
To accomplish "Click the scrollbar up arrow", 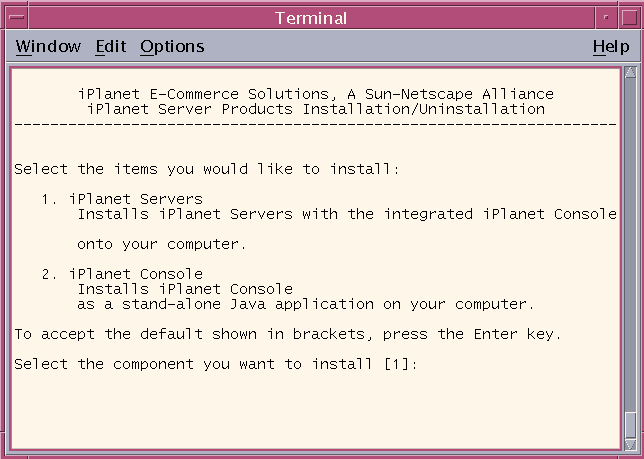I will [x=630, y=72].
